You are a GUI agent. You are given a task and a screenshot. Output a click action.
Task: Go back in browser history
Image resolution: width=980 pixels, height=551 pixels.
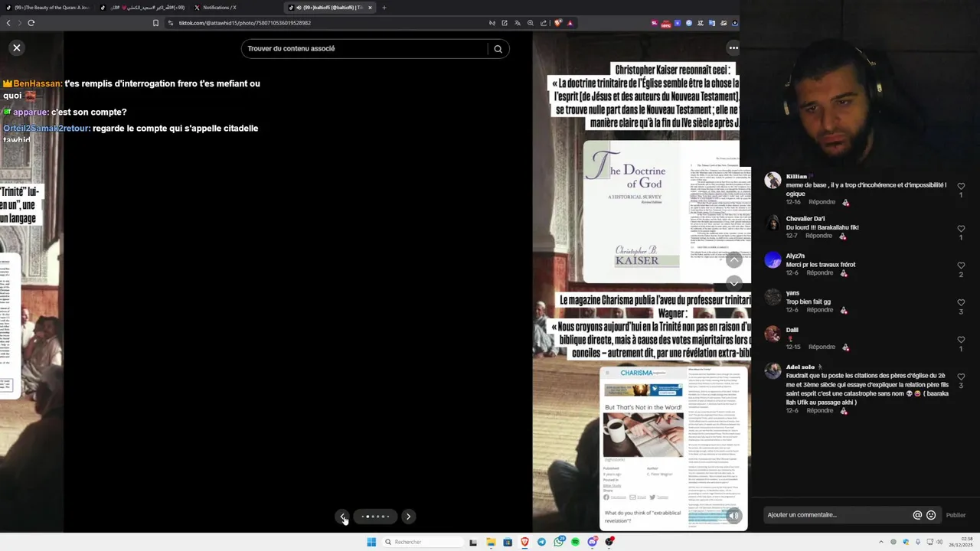point(8,23)
